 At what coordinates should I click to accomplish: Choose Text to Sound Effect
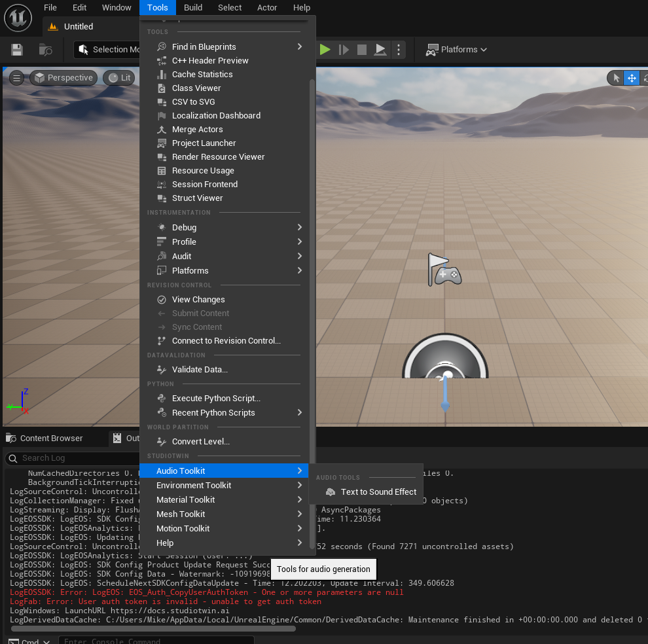coord(366,492)
